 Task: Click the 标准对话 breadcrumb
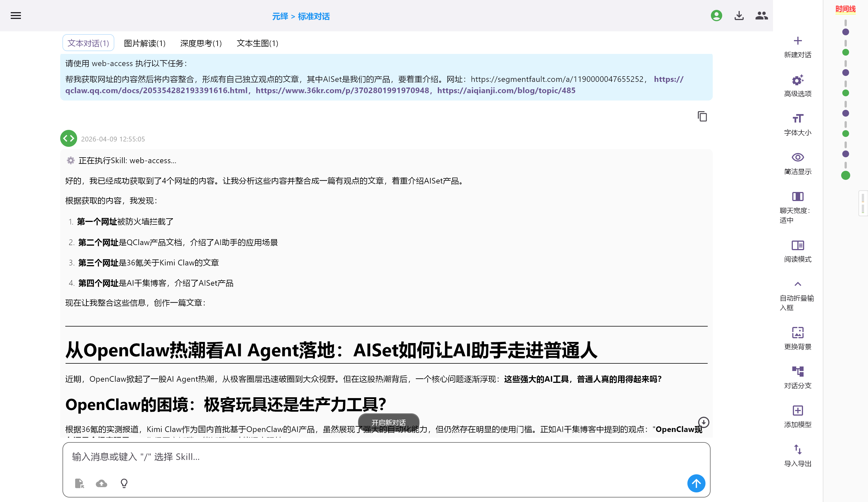tap(314, 16)
